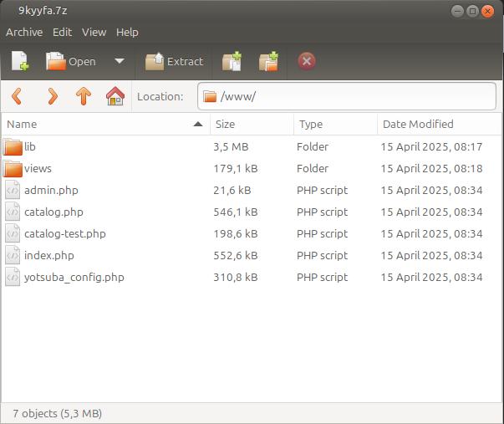
Task: Extract files using the Extract button
Action: [174, 61]
